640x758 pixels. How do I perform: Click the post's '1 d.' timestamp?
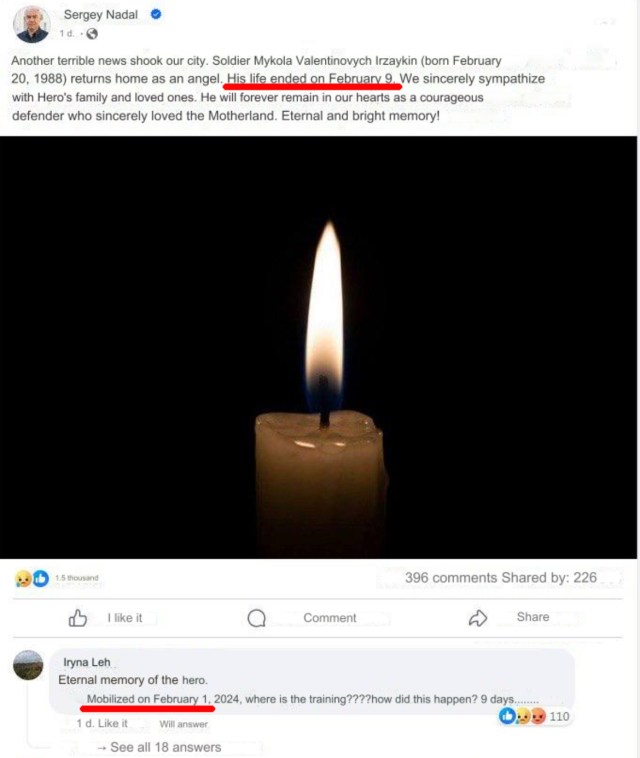67,33
